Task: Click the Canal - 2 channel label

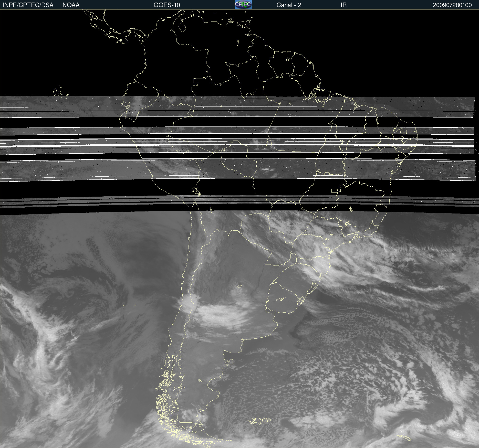Action: click(289, 5)
